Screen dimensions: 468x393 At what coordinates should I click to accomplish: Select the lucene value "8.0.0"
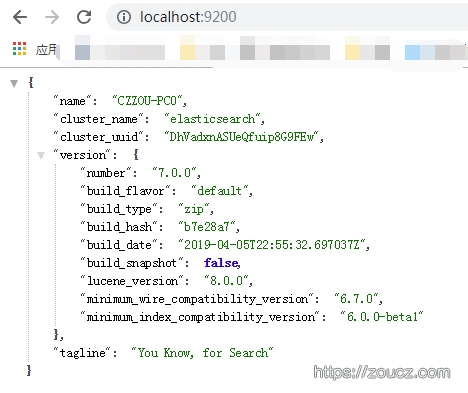[226, 281]
